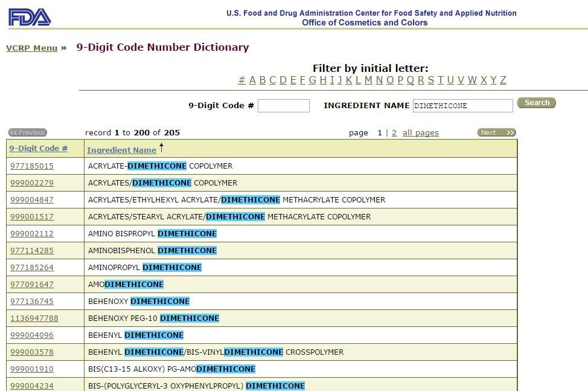Open the VCRP Menu link
588x391 pixels.
tap(32, 48)
